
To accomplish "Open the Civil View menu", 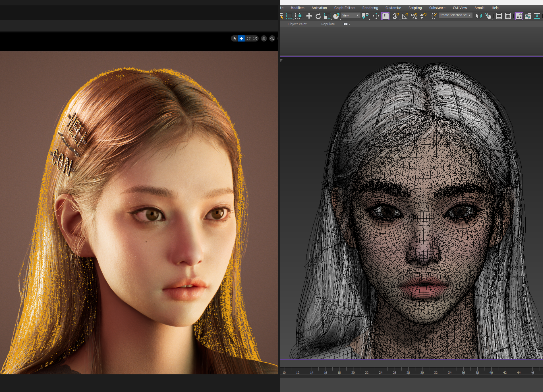I will pyautogui.click(x=460, y=8).
